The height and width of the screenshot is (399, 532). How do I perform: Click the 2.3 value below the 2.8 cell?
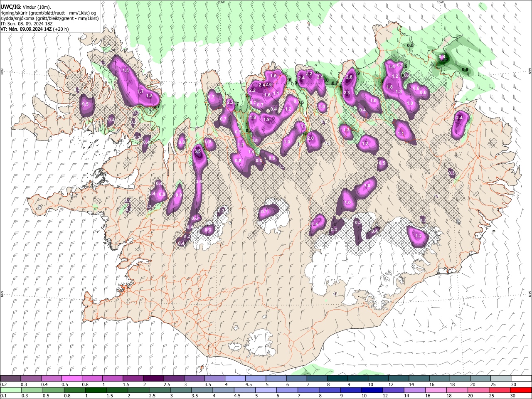coord(347,93)
